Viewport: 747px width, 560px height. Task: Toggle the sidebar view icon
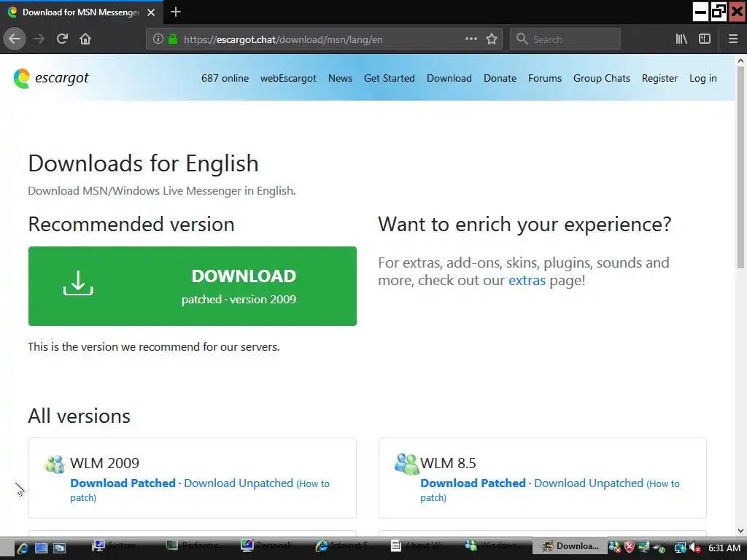705,39
